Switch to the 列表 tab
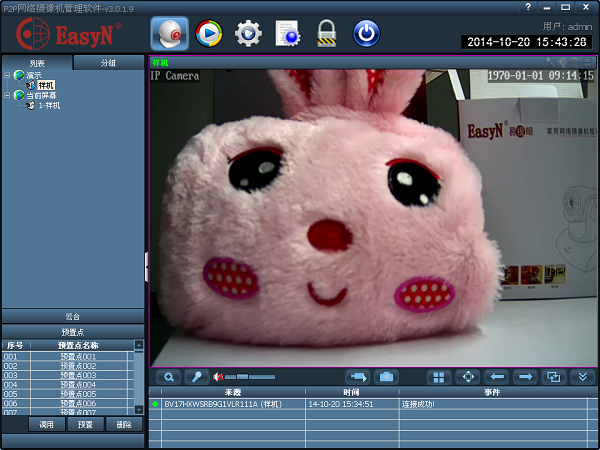600x450 pixels. pyautogui.click(x=36, y=63)
